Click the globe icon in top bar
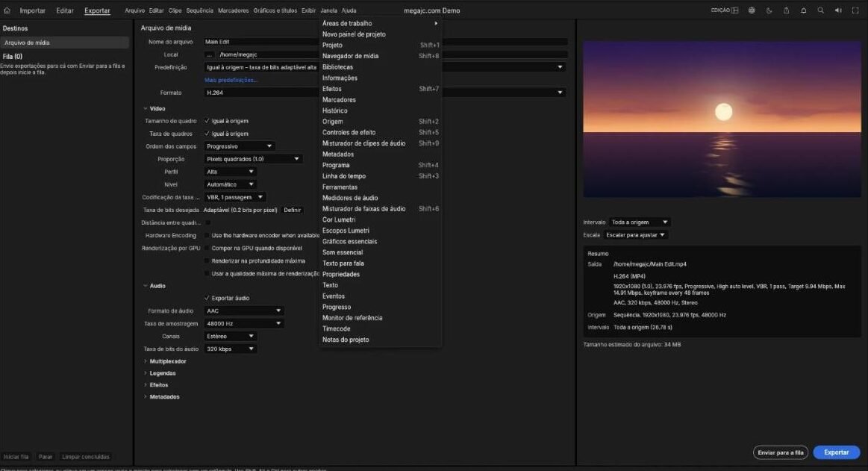Image resolution: width=868 pixels, height=471 pixels. 752,10
